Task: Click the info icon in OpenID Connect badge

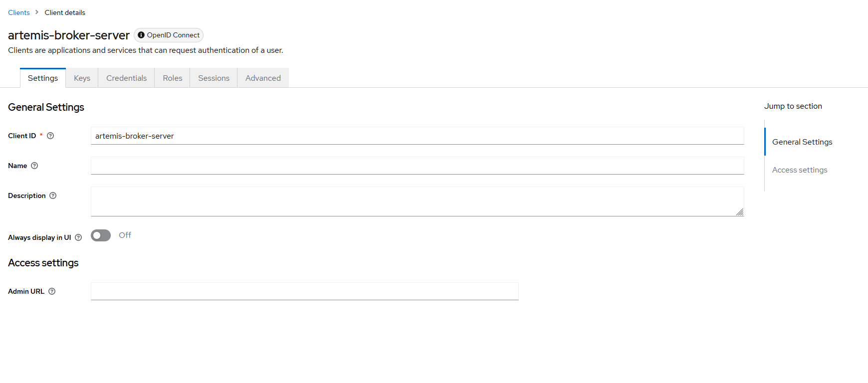Action: (141, 35)
